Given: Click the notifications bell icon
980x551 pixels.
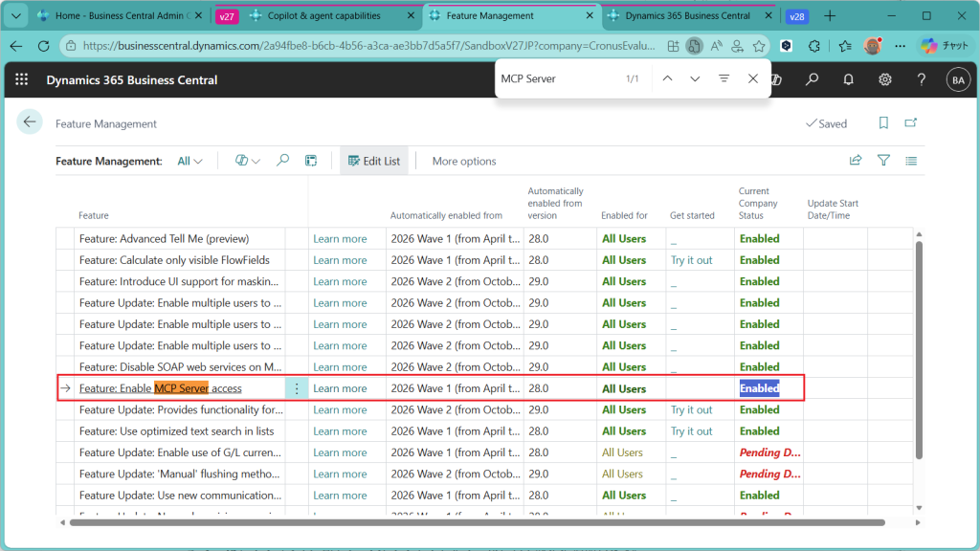Looking at the screenshot, I should (848, 80).
